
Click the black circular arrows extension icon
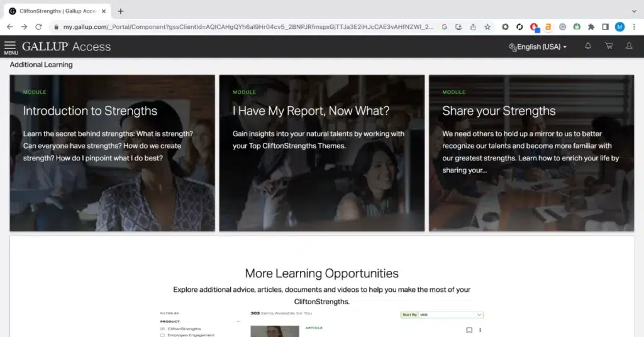point(519,27)
